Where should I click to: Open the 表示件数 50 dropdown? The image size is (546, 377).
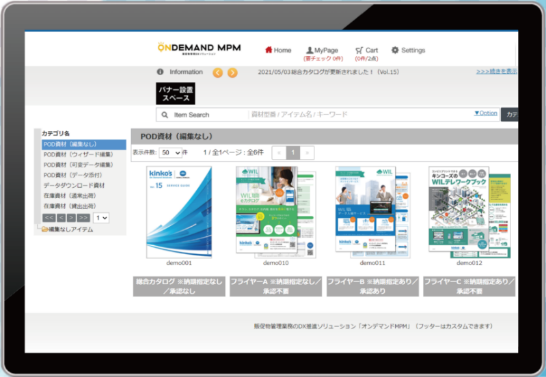click(x=171, y=152)
